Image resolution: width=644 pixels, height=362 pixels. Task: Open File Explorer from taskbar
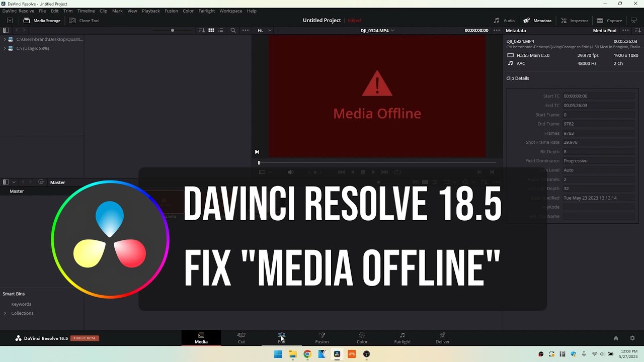(x=293, y=354)
